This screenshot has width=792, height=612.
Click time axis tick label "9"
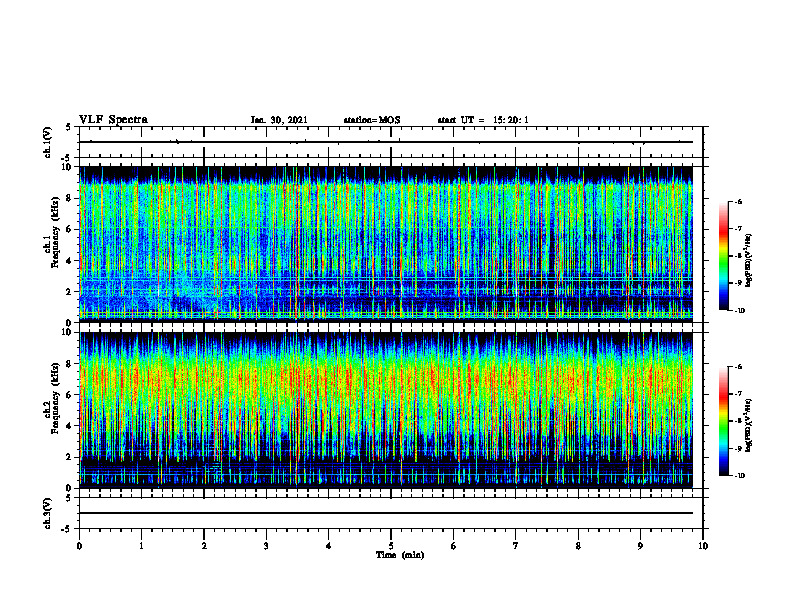tap(640, 546)
